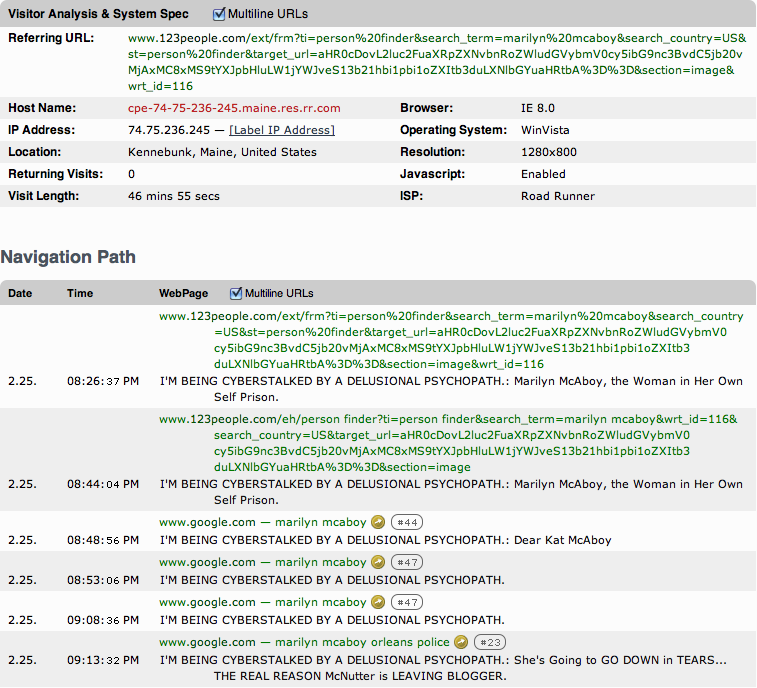Open google.com marilyn mcaboy link at 08:48:56 PM
The width and height of the screenshot is (757, 688).
[x=263, y=522]
